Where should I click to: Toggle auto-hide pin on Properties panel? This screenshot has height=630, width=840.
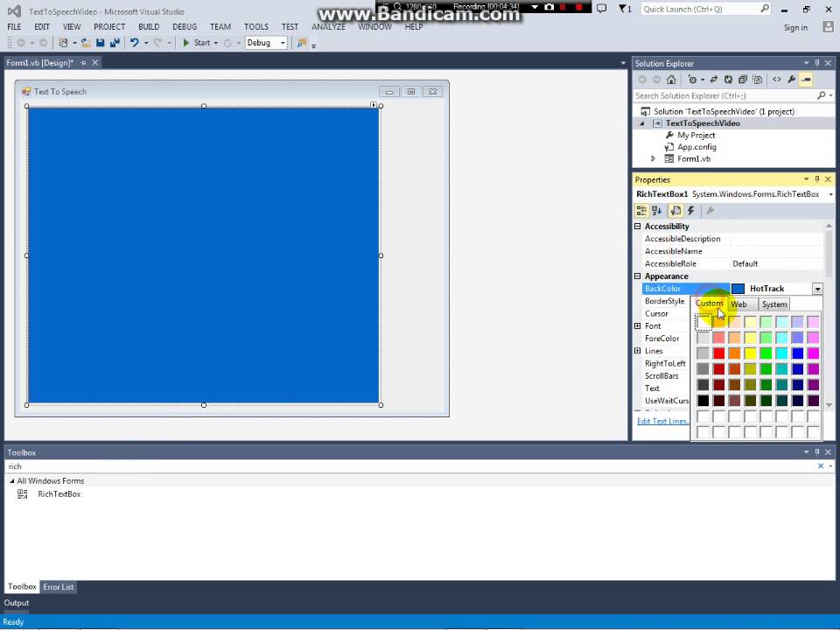coord(817,179)
